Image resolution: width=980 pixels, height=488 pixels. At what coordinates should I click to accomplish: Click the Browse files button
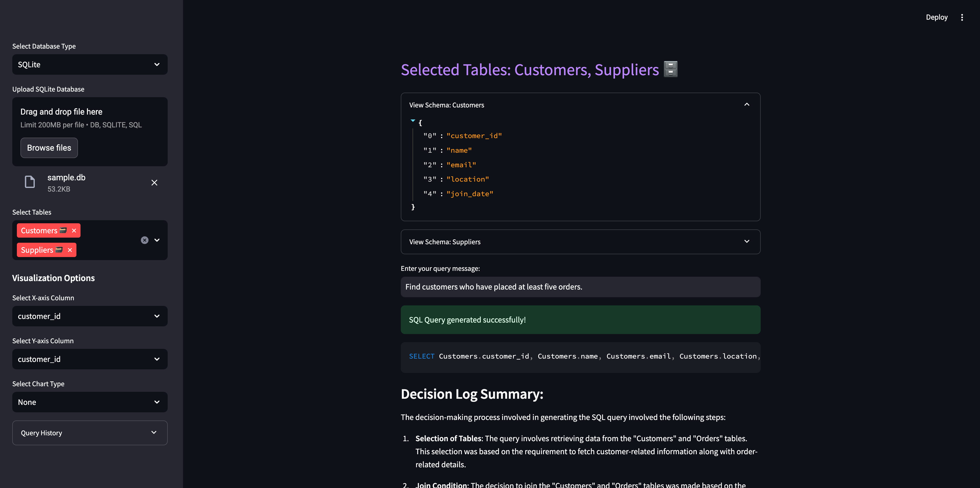(x=49, y=148)
